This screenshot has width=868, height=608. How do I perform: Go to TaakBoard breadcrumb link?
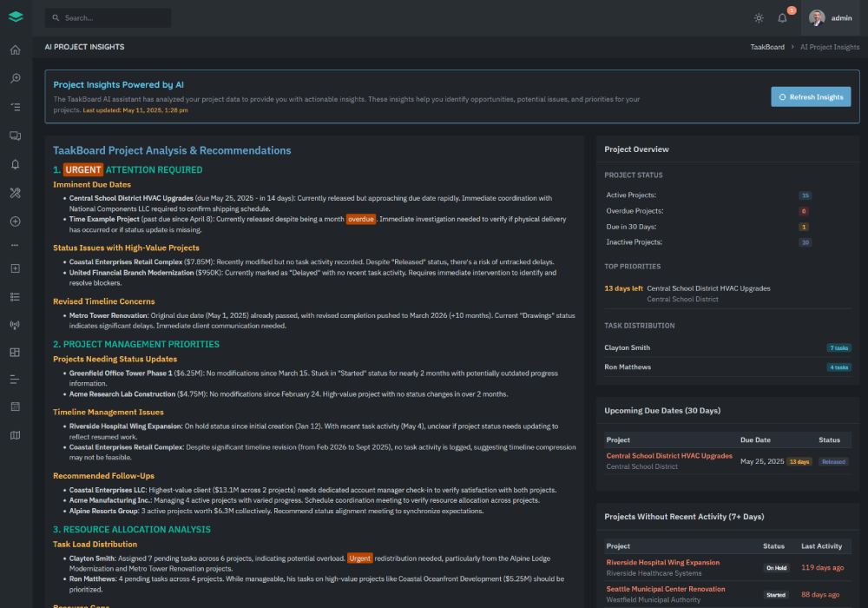[767, 47]
